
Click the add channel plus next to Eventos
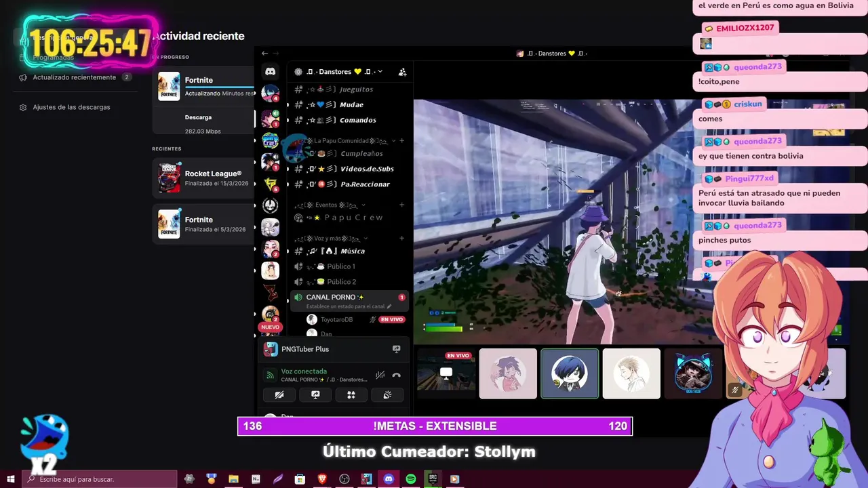point(401,205)
